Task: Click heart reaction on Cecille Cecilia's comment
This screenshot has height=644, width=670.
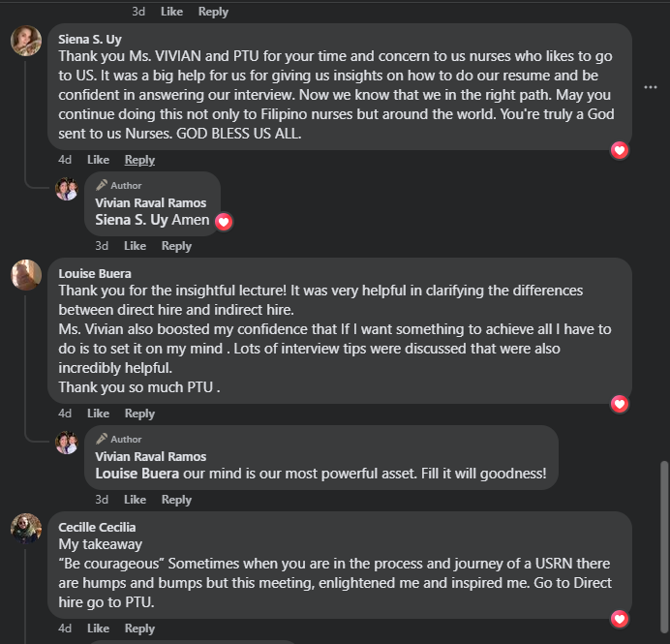Action: click(x=621, y=619)
